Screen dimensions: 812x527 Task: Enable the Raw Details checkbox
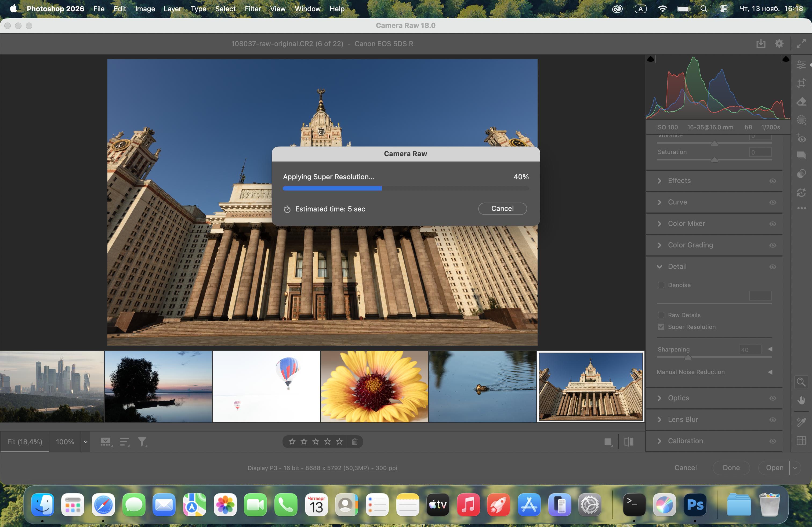pyautogui.click(x=661, y=315)
